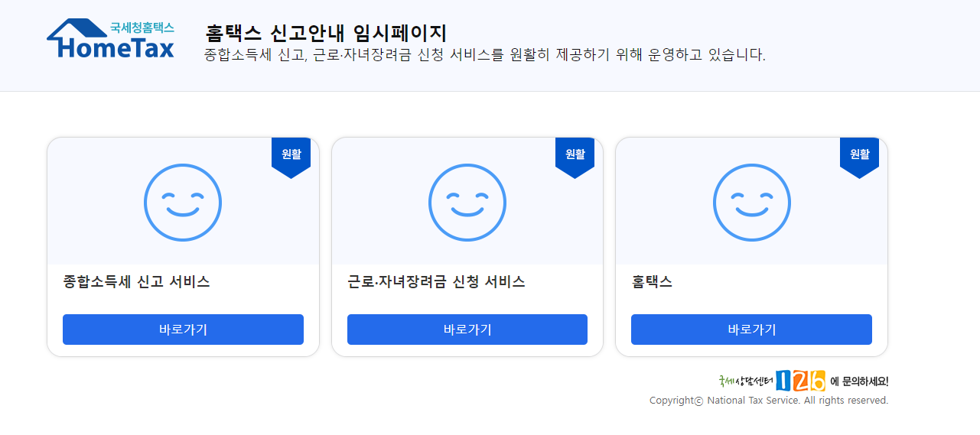Screen dimensions: 980x435
Task: Open 바로가기 for 홈택스
Action: click(x=751, y=329)
